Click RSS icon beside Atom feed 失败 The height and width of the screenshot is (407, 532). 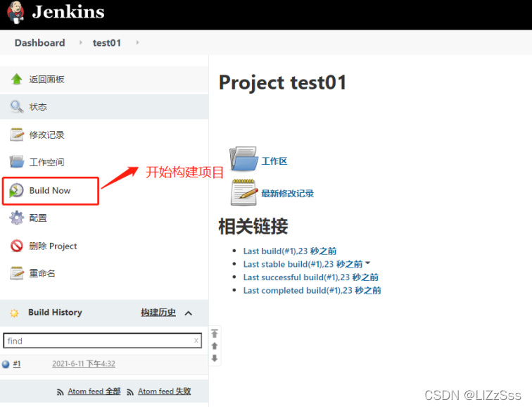(130, 392)
